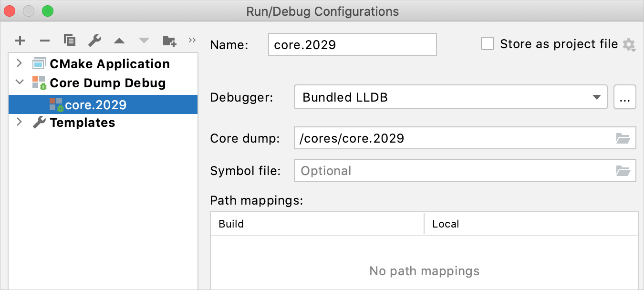Expand the CMake Application node
644x290 pixels.
[19, 63]
